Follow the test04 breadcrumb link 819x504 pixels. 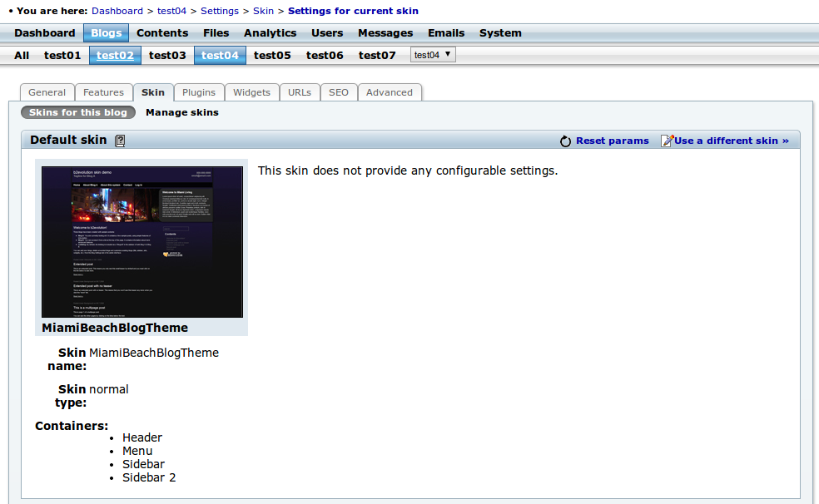tap(171, 11)
